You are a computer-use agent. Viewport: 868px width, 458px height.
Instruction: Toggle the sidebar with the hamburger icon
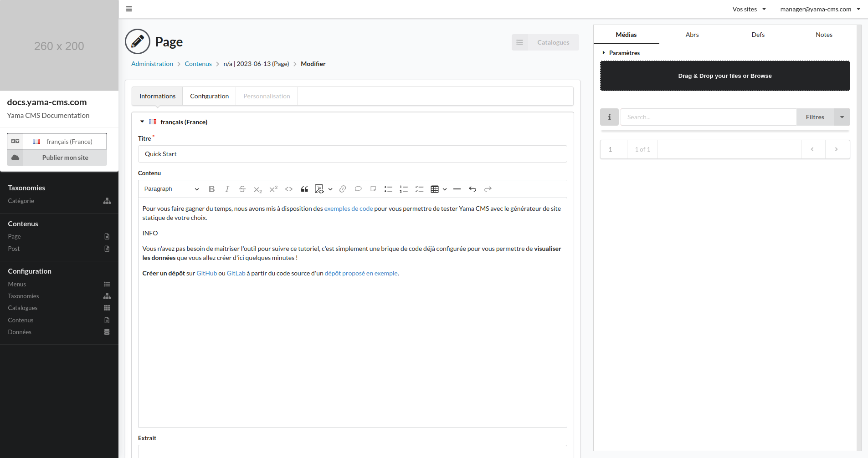(x=129, y=9)
